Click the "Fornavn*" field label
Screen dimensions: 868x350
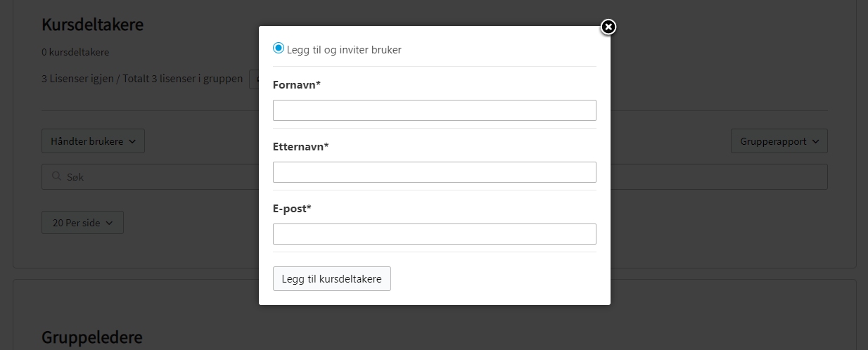297,85
